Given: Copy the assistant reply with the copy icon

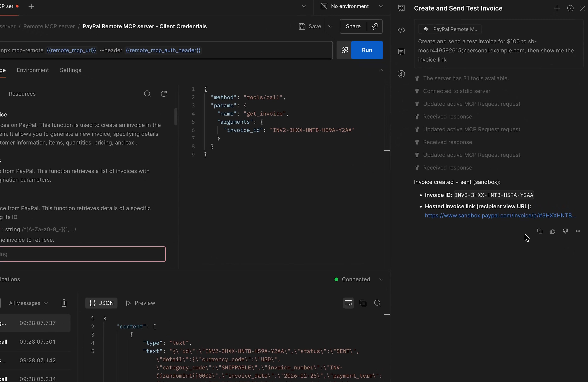Looking at the screenshot, I should point(540,231).
